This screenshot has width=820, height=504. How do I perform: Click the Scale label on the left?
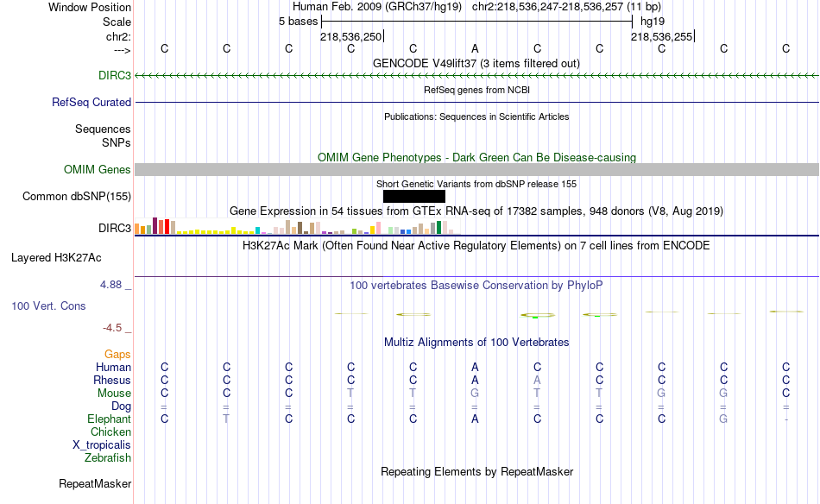coord(117,22)
